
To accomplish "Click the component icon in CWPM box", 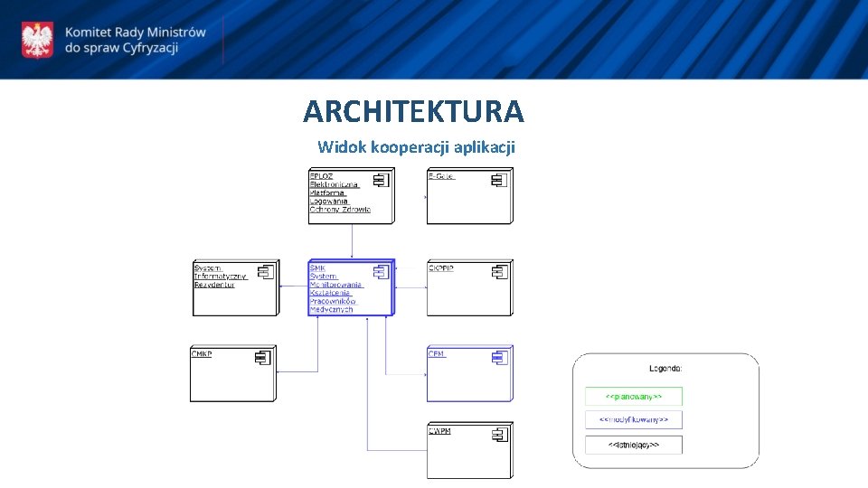I will (x=499, y=435).
